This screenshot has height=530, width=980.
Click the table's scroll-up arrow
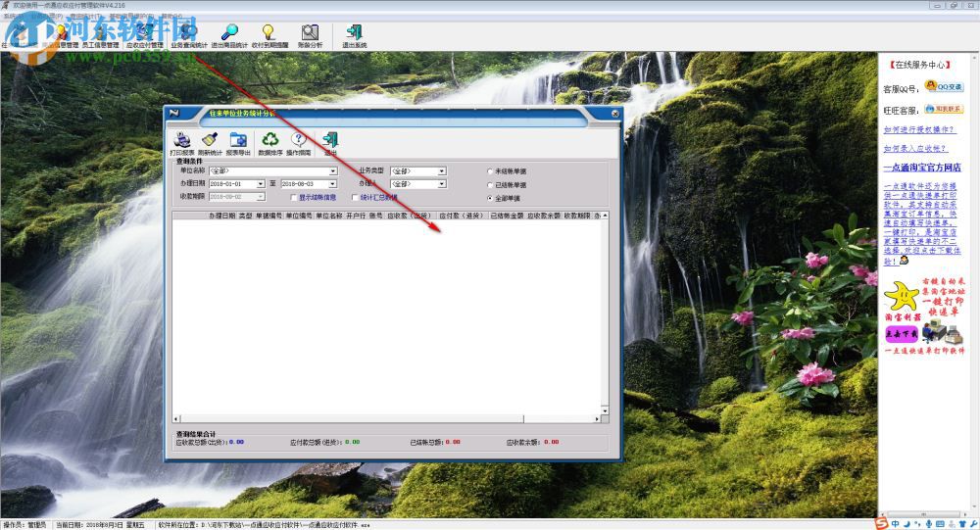(x=605, y=215)
